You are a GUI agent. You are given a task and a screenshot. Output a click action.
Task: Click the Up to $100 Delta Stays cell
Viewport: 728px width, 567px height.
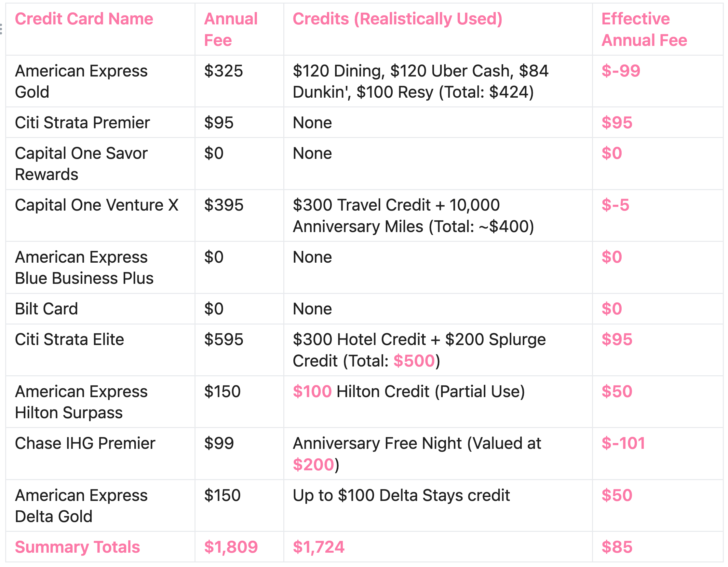[401, 495]
